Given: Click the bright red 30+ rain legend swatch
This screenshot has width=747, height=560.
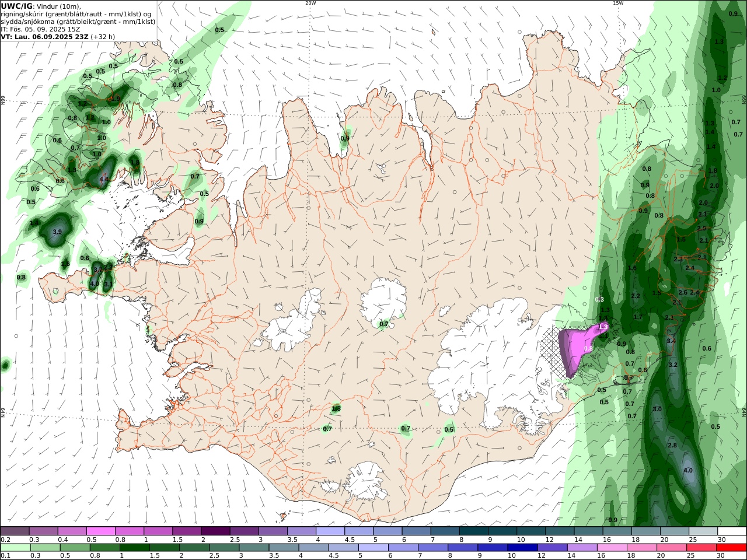Looking at the screenshot, I should [731, 547].
